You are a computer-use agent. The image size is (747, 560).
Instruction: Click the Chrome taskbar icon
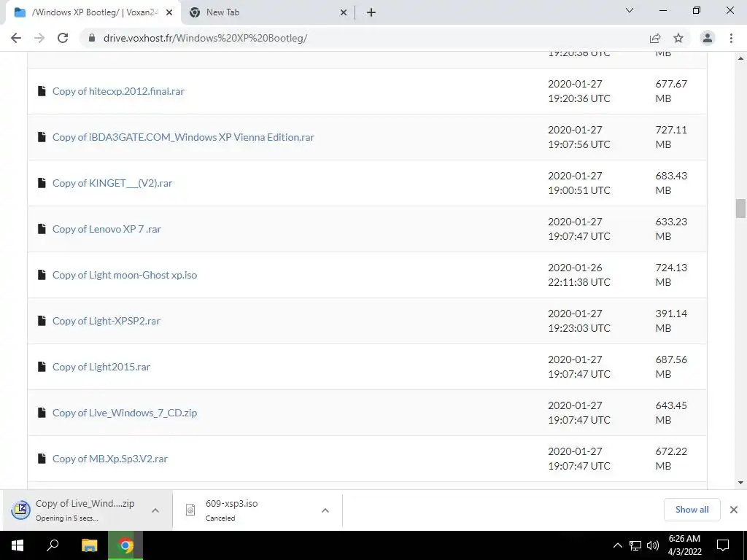[125, 545]
